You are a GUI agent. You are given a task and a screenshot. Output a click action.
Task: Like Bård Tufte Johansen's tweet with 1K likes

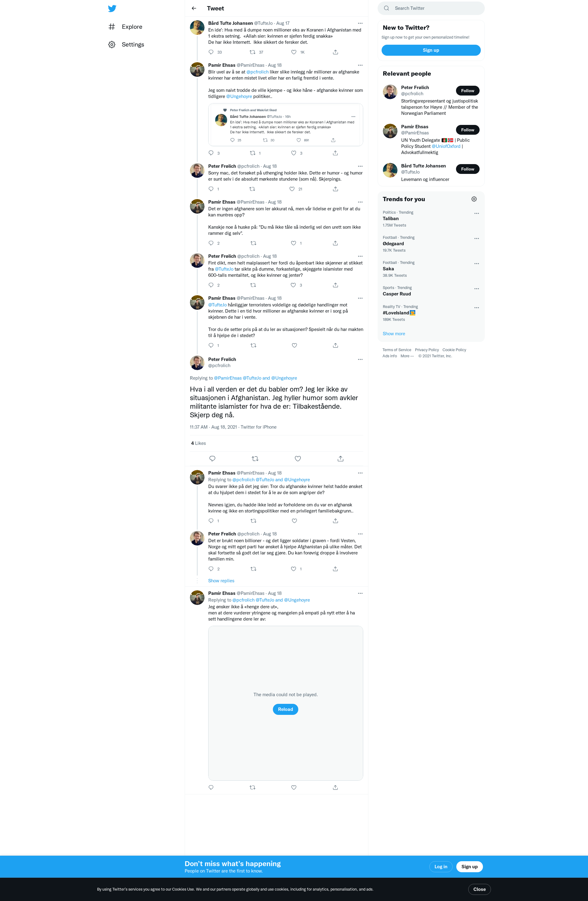click(294, 52)
